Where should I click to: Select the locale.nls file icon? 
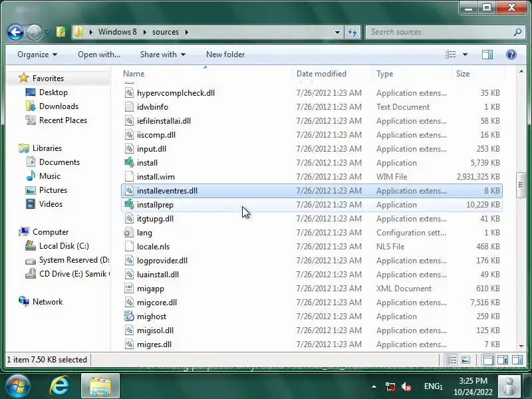point(129,246)
